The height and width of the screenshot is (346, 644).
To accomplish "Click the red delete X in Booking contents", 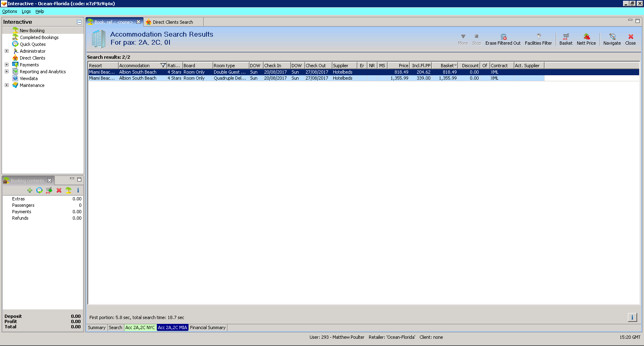I will point(59,190).
